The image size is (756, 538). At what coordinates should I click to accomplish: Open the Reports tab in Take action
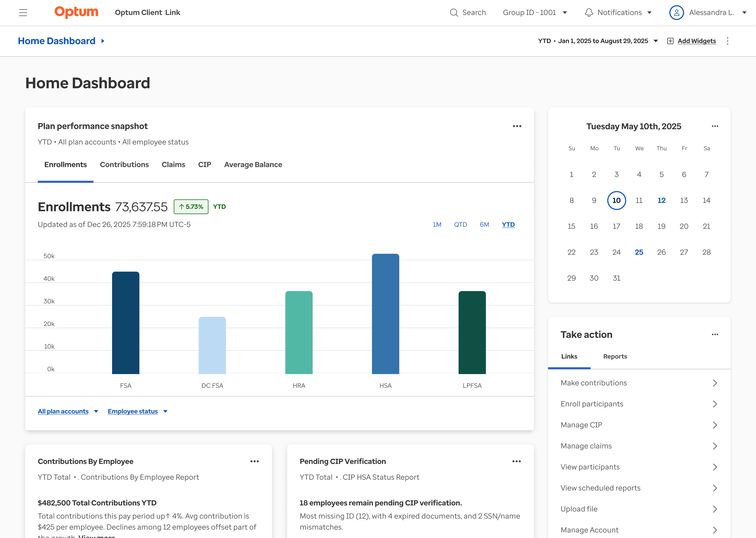coord(615,356)
